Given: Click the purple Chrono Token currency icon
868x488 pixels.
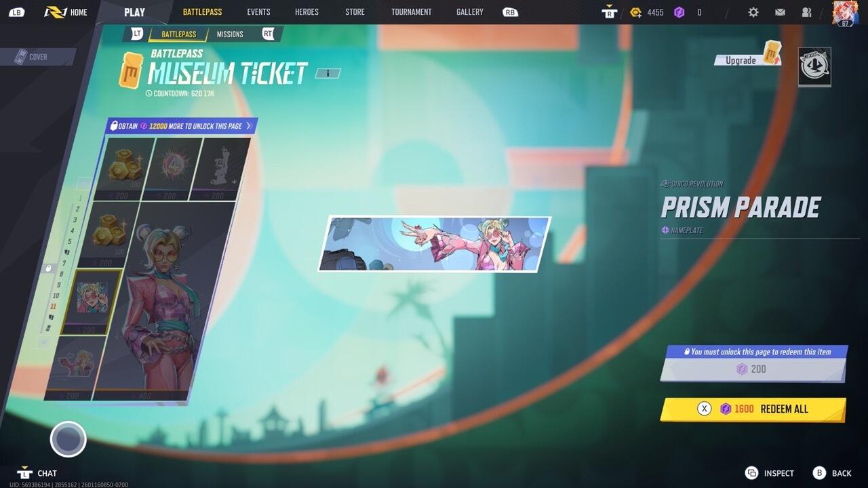Looking at the screenshot, I should pos(679,12).
